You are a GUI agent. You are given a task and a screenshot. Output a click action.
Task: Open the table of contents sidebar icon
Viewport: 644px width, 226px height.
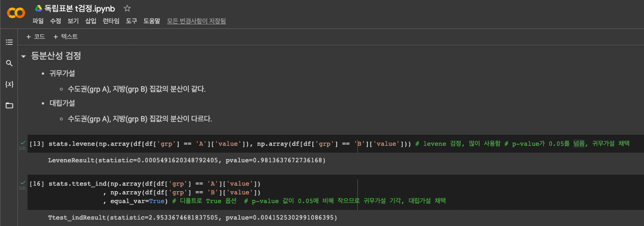tap(9, 42)
